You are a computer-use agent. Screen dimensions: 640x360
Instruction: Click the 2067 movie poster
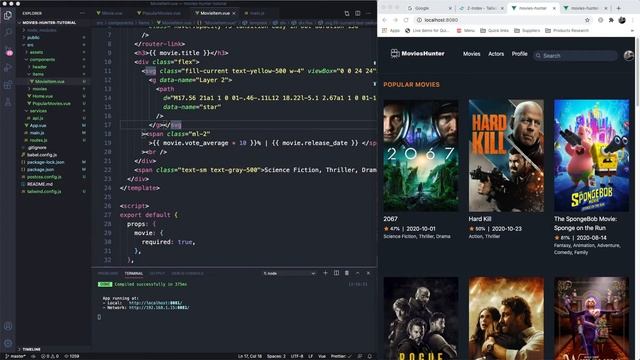[x=421, y=156]
